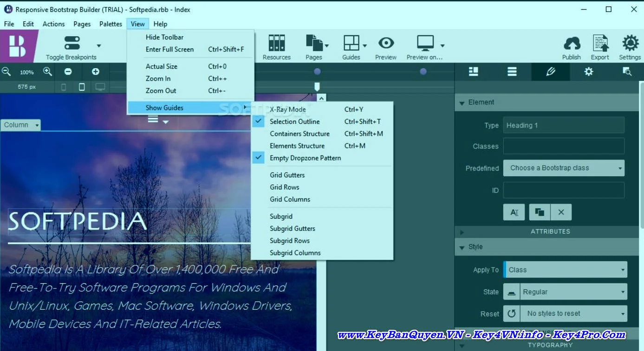The height and width of the screenshot is (351, 644).
Task: Click the Guides toolbar icon
Action: (x=351, y=43)
